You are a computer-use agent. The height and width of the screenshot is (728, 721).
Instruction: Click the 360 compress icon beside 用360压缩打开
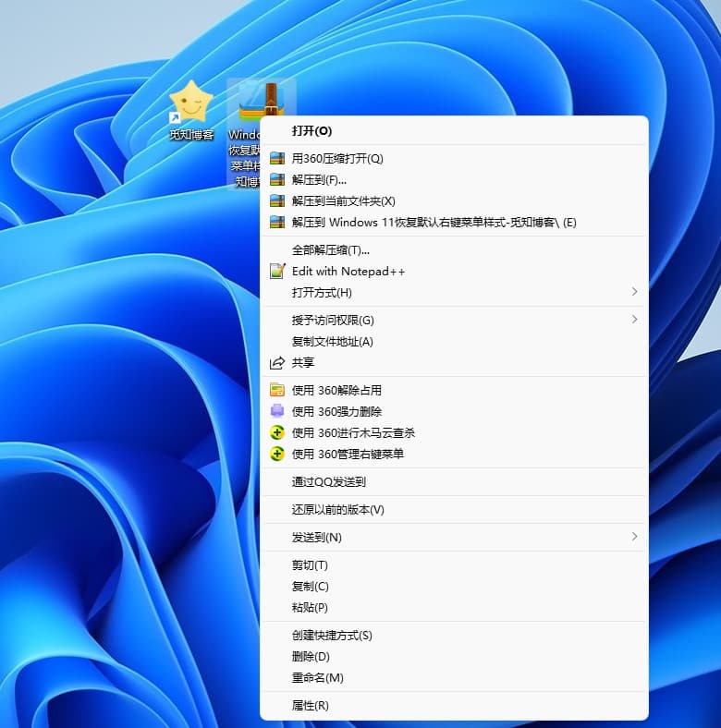pos(276,158)
